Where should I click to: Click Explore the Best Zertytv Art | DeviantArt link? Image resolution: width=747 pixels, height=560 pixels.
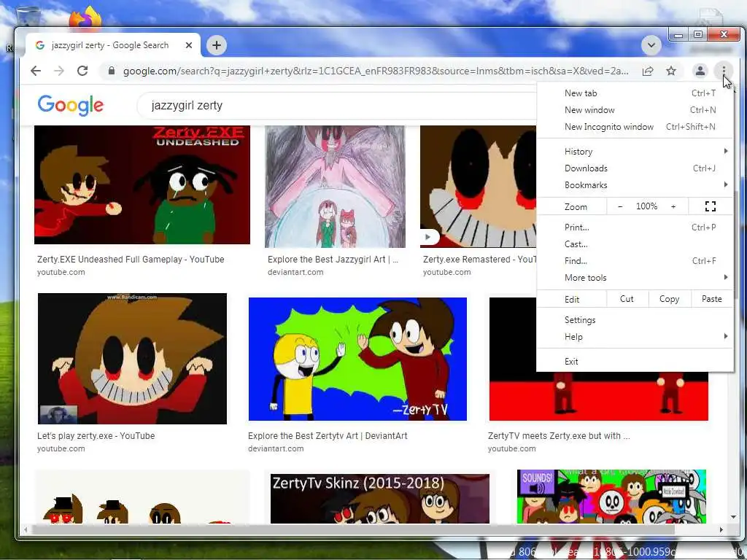328,436
